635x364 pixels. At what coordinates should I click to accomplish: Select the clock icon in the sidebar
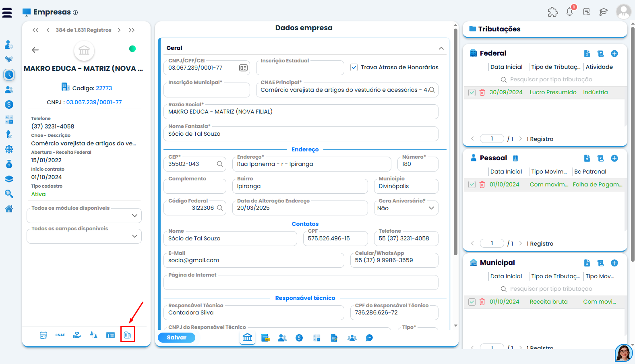[x=9, y=74]
